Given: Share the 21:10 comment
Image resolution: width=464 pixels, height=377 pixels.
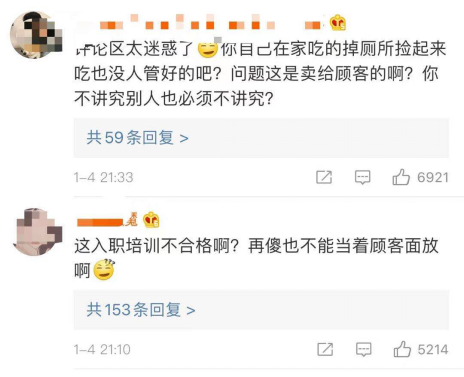Looking at the screenshot, I should pos(325,349).
